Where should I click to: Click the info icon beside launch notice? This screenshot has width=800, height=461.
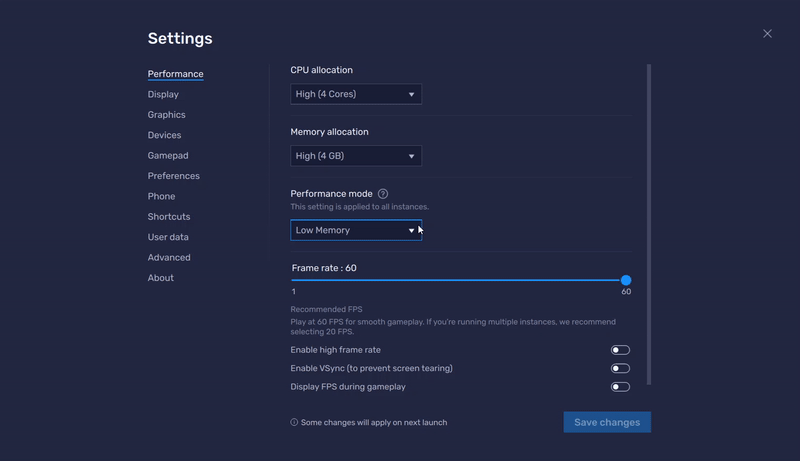pyautogui.click(x=294, y=423)
